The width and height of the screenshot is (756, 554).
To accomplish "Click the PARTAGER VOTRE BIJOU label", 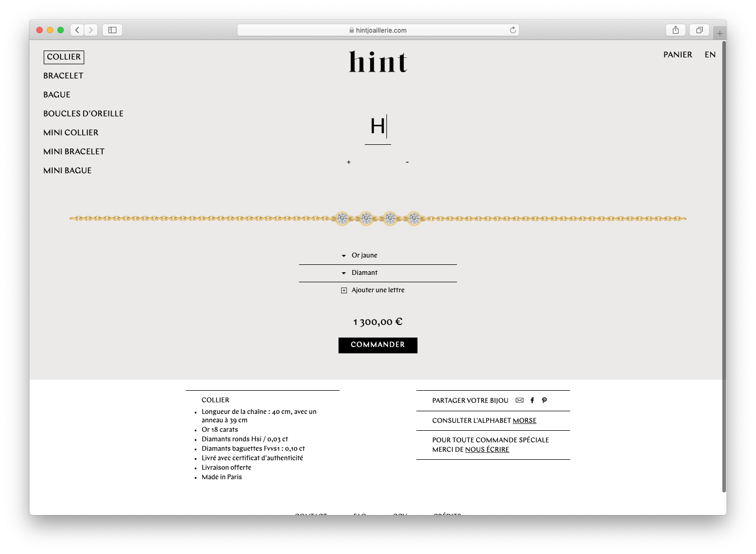I will (x=470, y=401).
